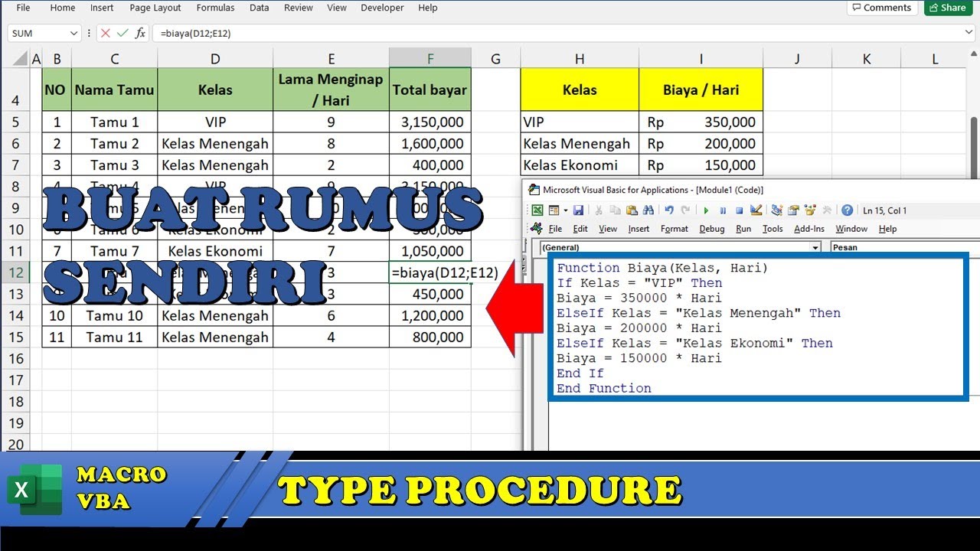The width and height of the screenshot is (980, 551).
Task: Click the 'Total bayar' header cell
Action: click(430, 90)
